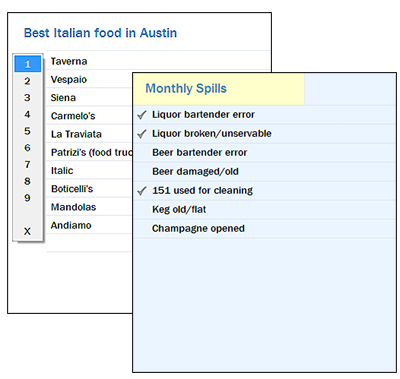
Task: Select the Andiamo list entry
Action: pyautogui.click(x=90, y=225)
